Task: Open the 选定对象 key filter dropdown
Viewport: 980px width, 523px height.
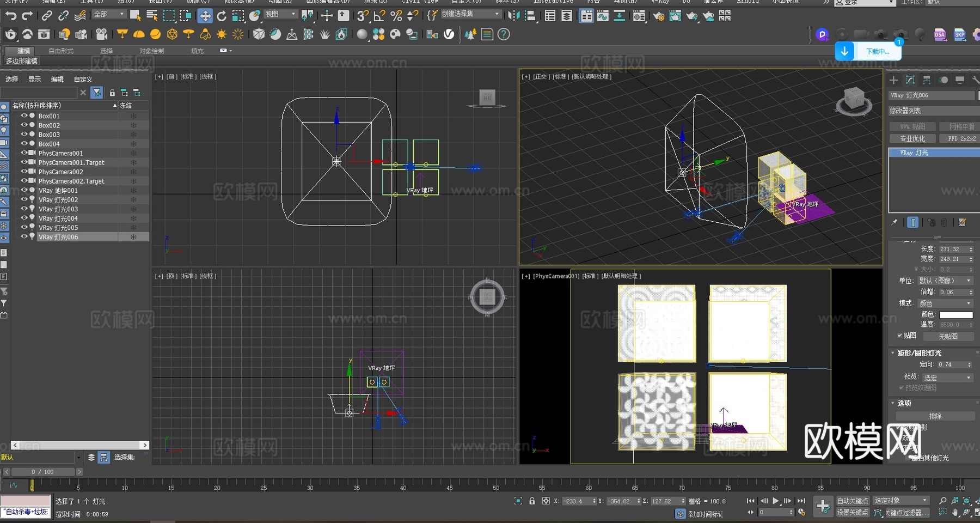Action: [x=901, y=501]
